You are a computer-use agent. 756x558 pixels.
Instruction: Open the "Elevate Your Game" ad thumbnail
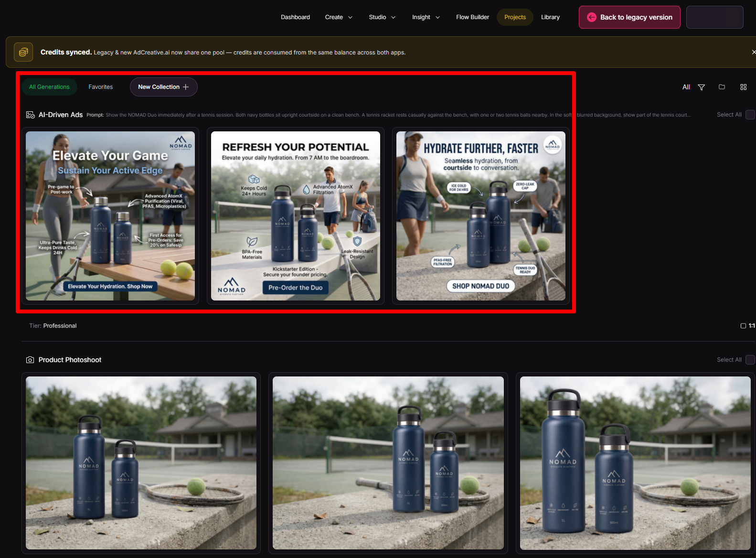(x=110, y=216)
